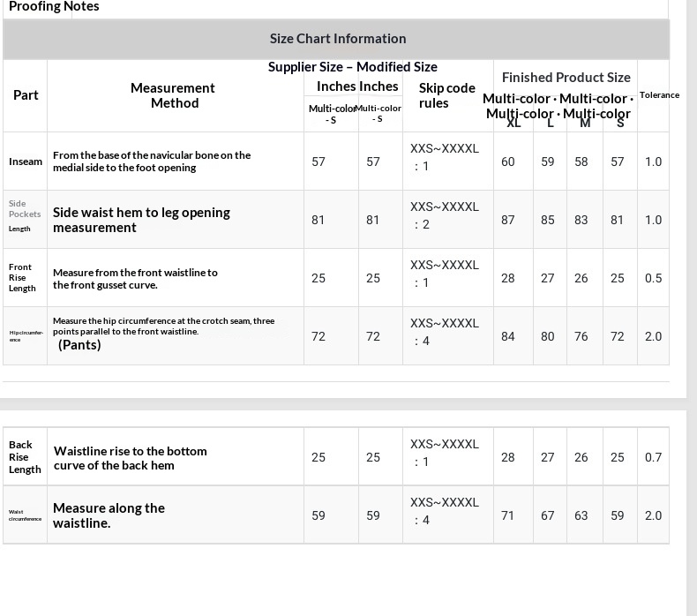Viewport: 697px width, 616px height.
Task: Click the XL value '84' in hip row
Action: 507,336
